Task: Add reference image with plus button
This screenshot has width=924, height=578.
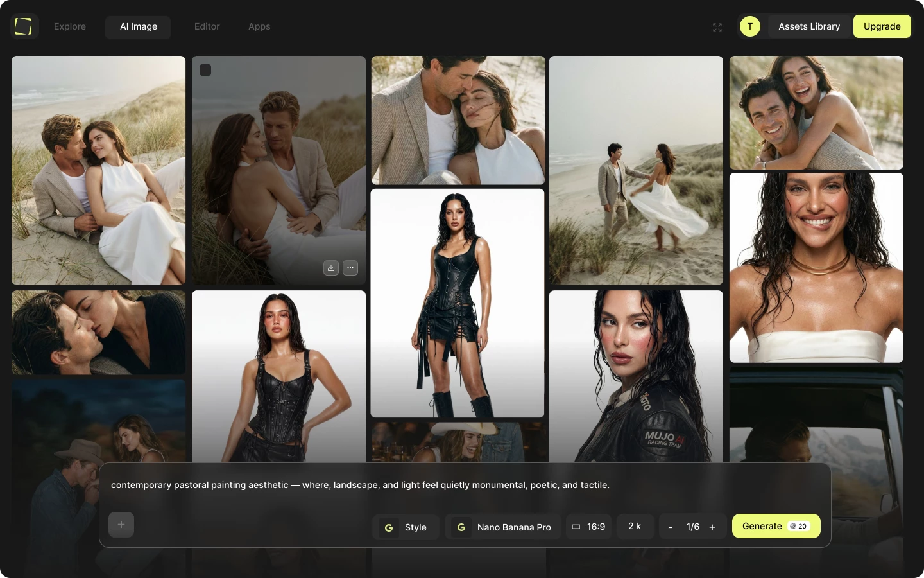Action: 121,525
